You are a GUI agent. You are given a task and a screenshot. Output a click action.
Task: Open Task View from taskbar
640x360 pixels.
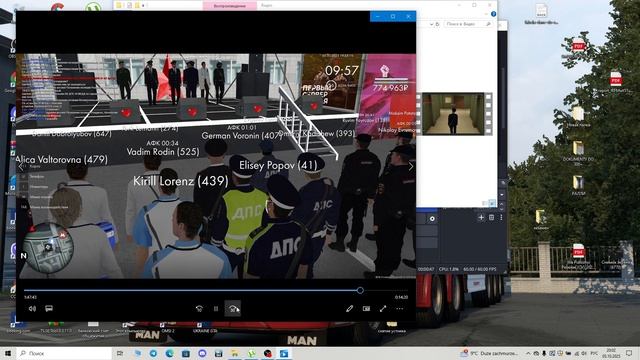[120, 353]
